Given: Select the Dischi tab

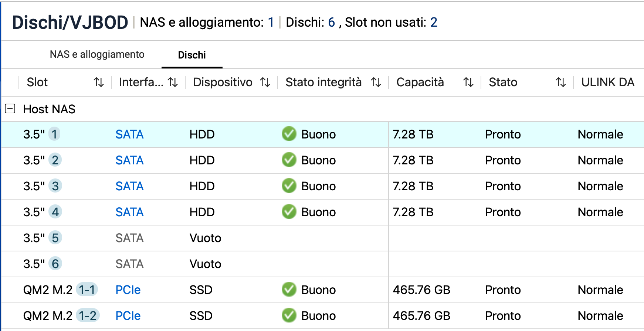Looking at the screenshot, I should click(192, 55).
